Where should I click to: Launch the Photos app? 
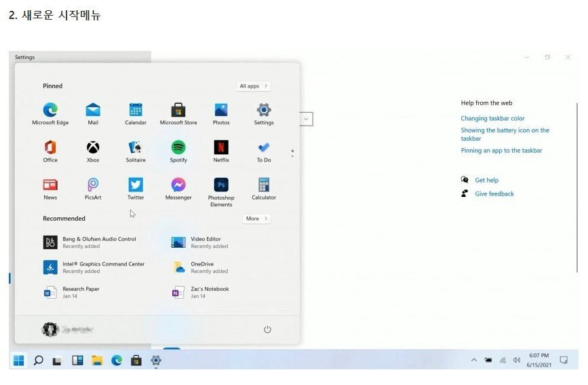(221, 114)
